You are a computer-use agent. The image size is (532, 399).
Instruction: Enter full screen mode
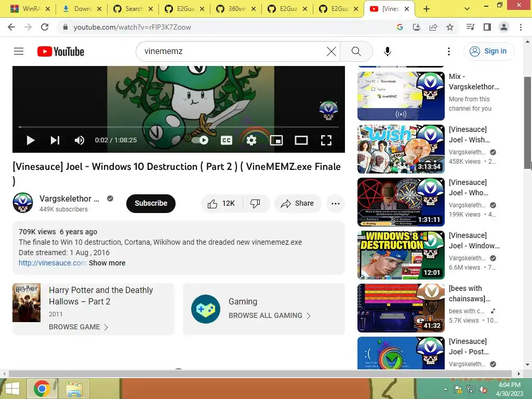pyautogui.click(x=326, y=140)
